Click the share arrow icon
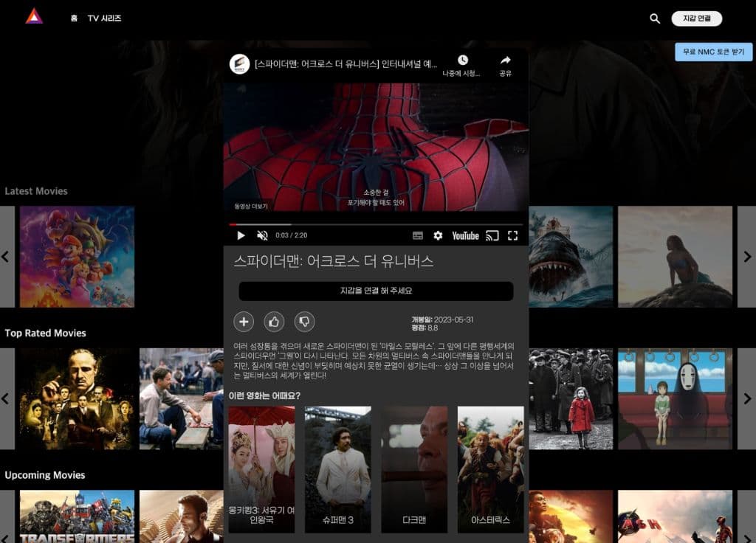Image resolution: width=756 pixels, height=543 pixels. click(505, 60)
